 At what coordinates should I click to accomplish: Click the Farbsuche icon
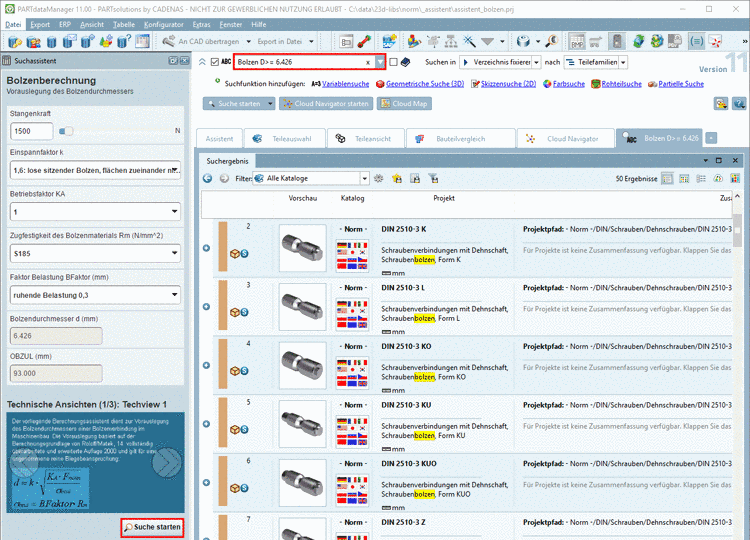[549, 84]
